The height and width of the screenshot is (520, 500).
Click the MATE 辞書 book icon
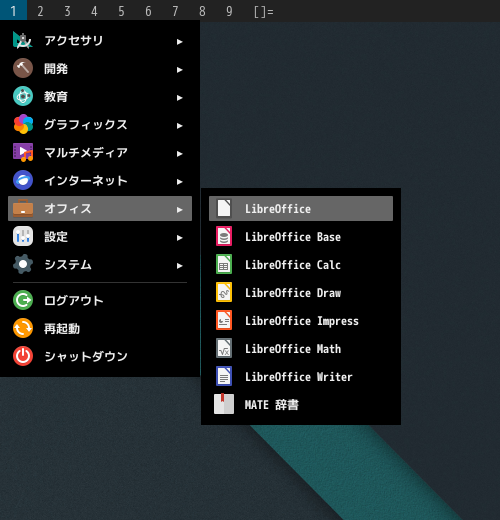tap(224, 404)
